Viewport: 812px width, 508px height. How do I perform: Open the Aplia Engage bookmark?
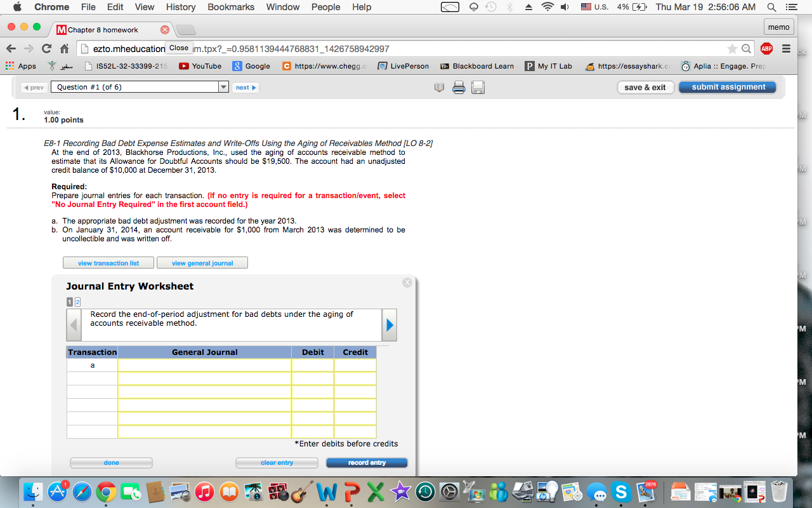[724, 66]
